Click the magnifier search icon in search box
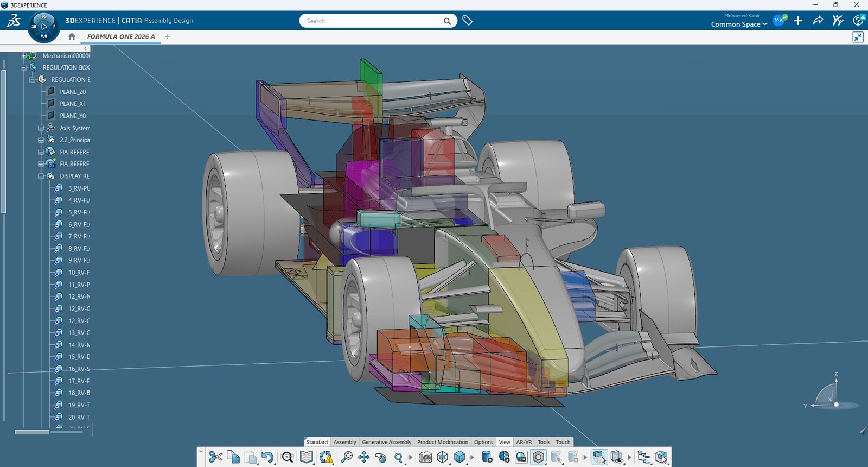The height and width of the screenshot is (467, 868). coord(447,21)
